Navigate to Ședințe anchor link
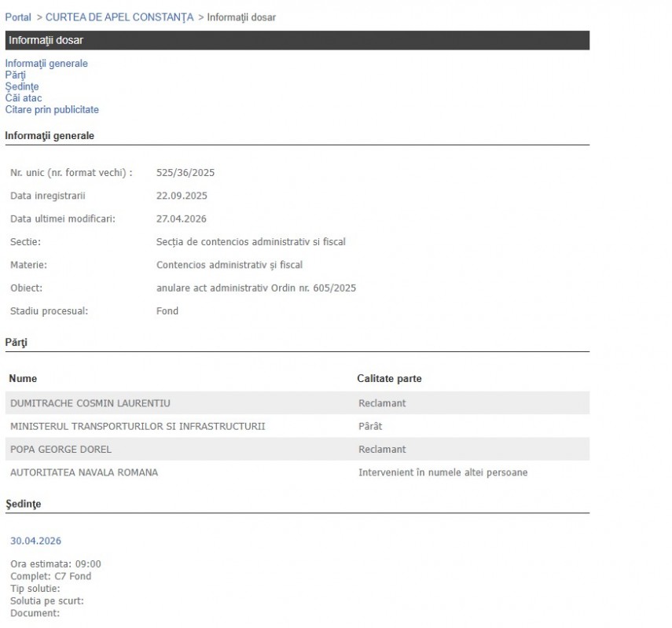This screenshot has height=628, width=672. (x=21, y=86)
